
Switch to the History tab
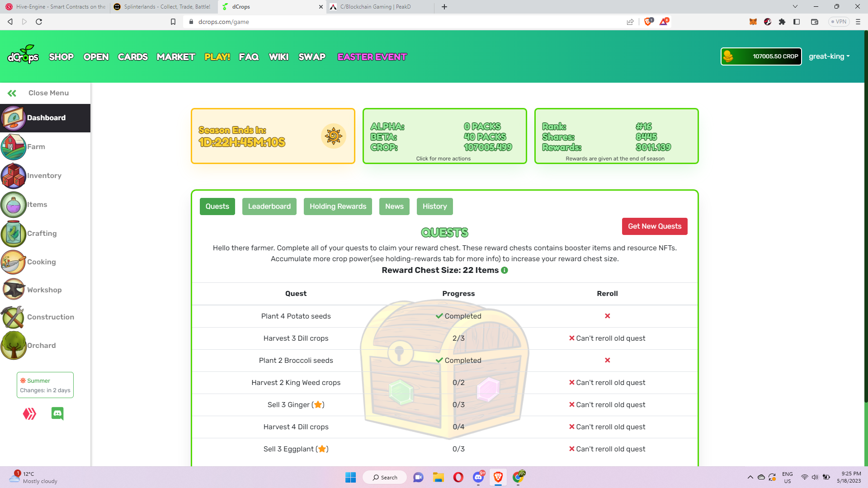tap(434, 206)
